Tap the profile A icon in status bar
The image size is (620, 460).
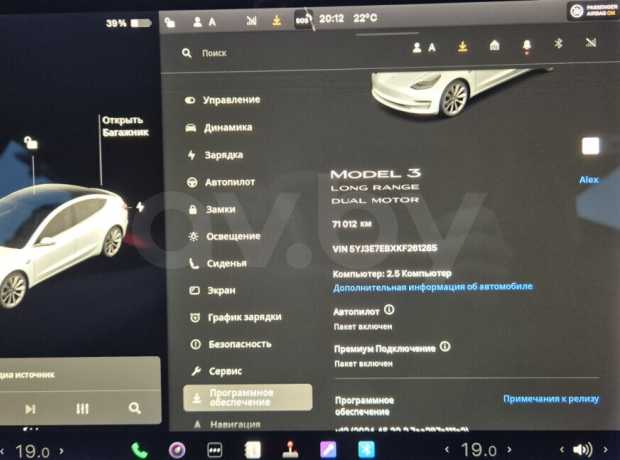(204, 21)
